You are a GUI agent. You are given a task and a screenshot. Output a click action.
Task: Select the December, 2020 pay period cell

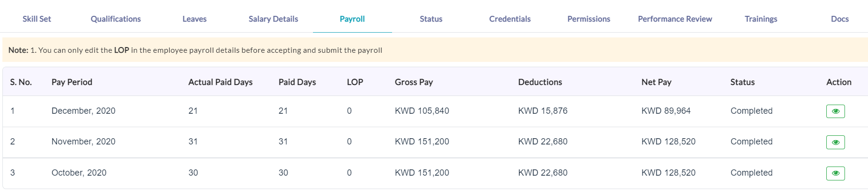pos(83,111)
